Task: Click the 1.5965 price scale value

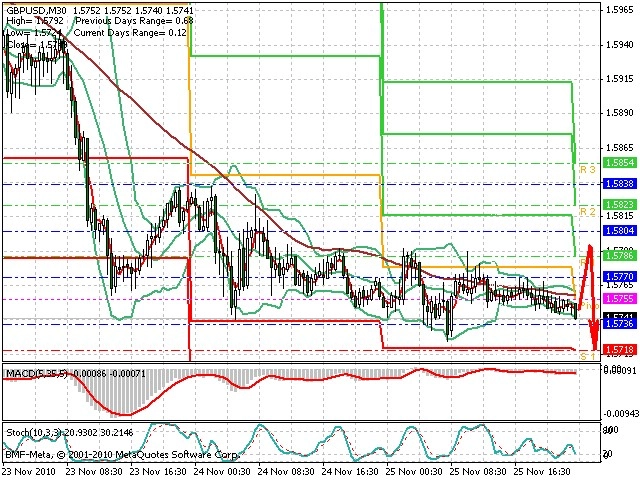Action: pyautogui.click(x=620, y=10)
